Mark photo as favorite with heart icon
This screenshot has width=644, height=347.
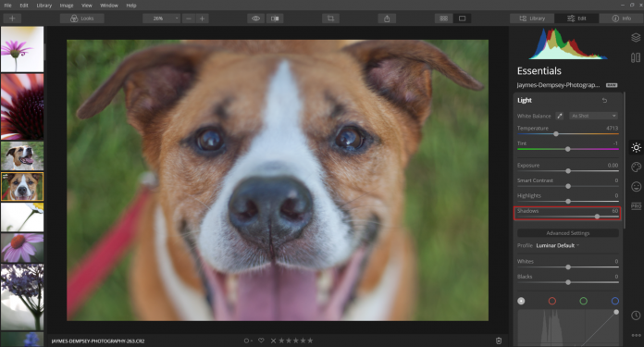point(261,341)
